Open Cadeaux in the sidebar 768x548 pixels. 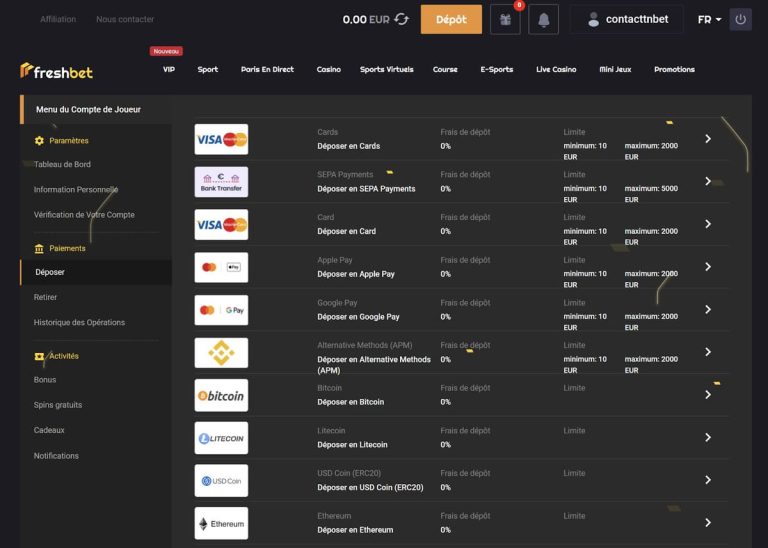pos(49,430)
